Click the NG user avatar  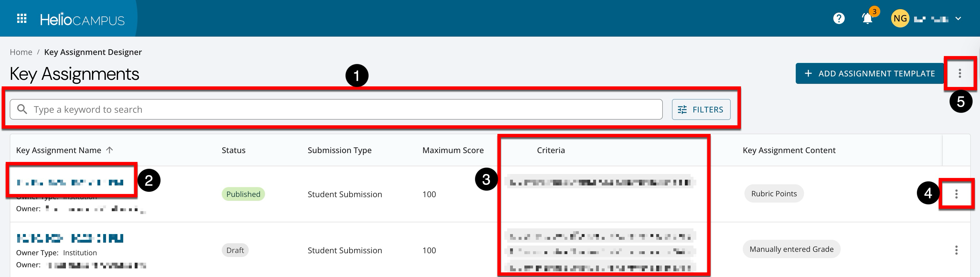click(900, 19)
